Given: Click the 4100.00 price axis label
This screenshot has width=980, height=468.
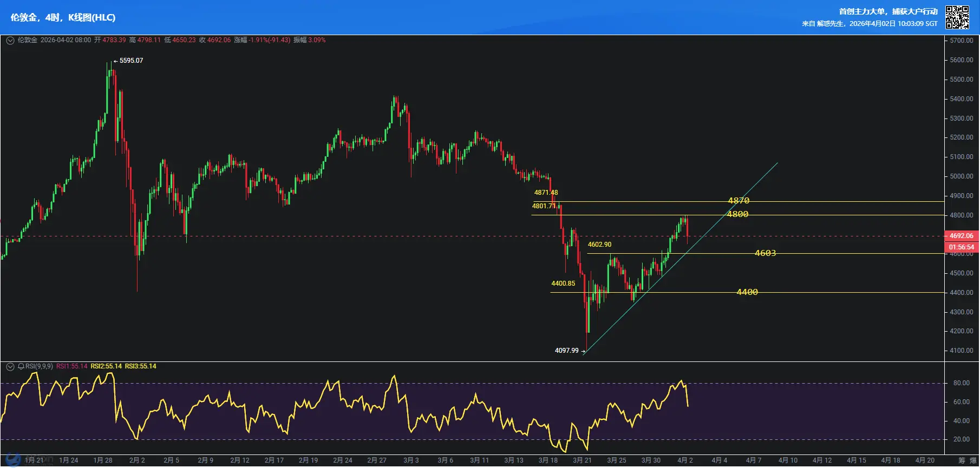Looking at the screenshot, I should coord(962,351).
